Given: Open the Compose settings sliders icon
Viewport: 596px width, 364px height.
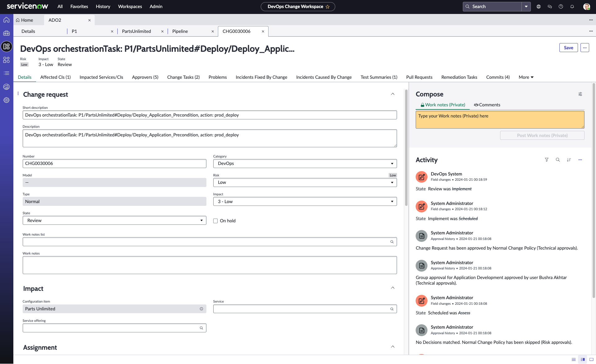Looking at the screenshot, I should point(580,94).
